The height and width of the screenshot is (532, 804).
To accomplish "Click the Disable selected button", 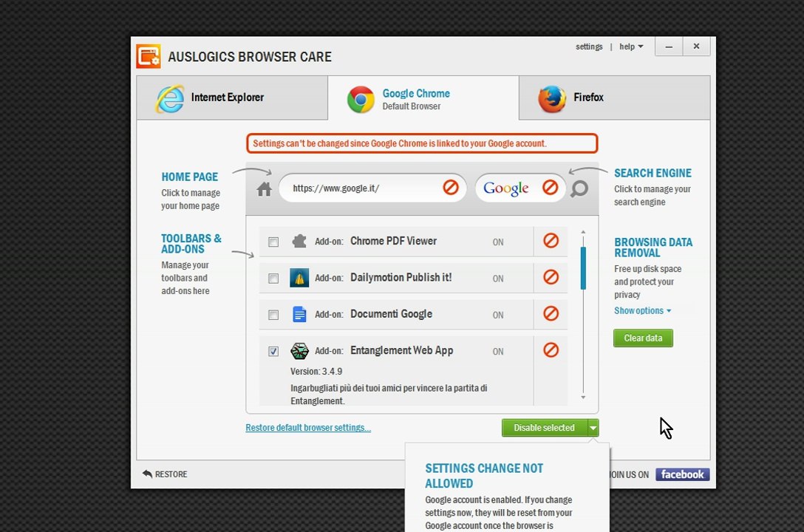I will pos(545,428).
